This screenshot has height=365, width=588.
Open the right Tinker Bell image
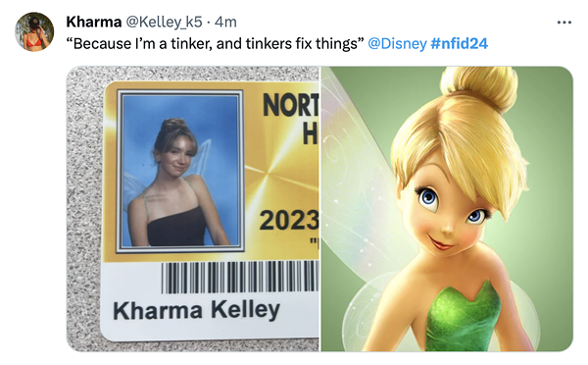447,209
